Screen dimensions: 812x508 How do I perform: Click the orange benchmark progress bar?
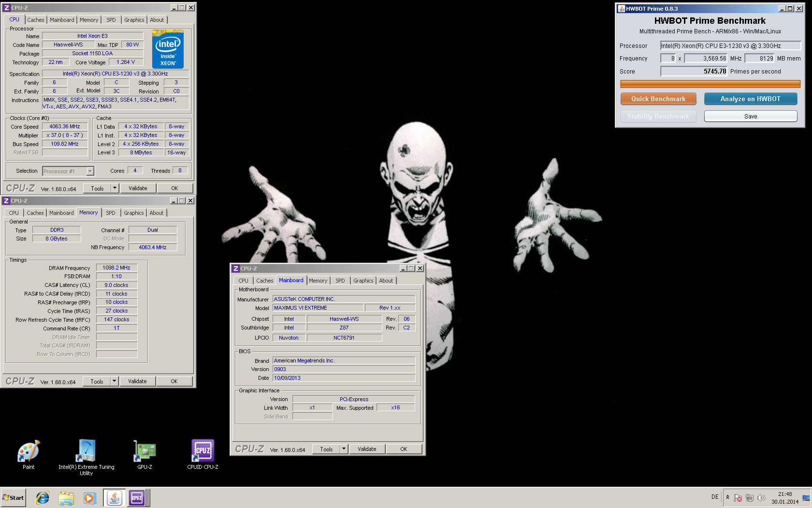point(710,84)
